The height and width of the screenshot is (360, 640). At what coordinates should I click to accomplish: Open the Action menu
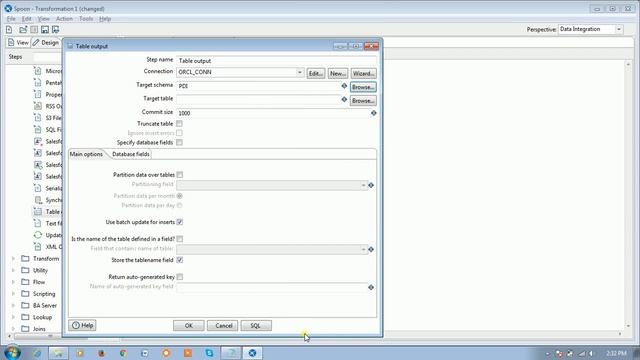pos(64,19)
